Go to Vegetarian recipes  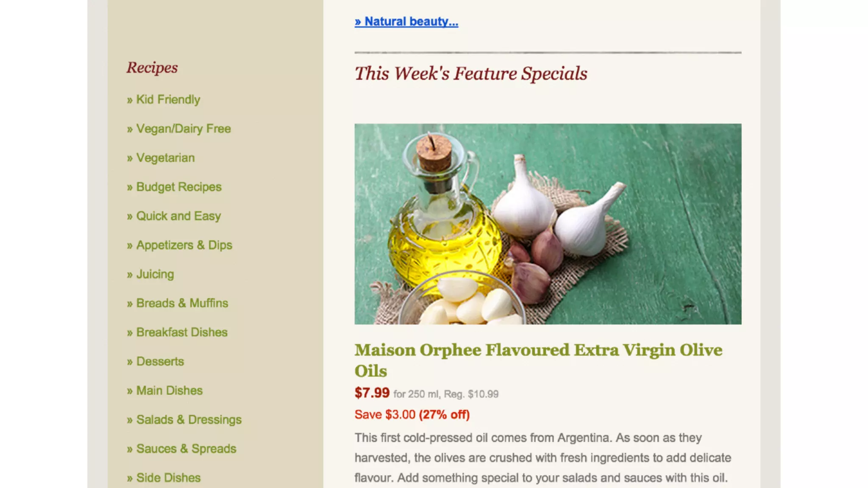pos(161,158)
